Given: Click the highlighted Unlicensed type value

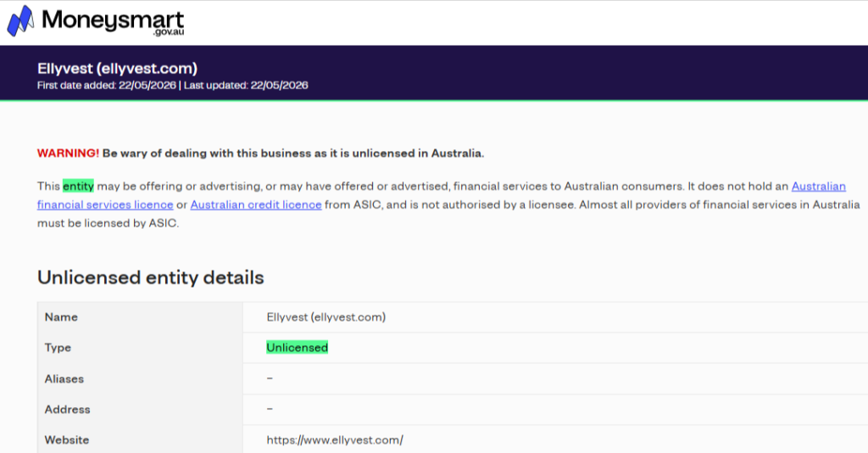Looking at the screenshot, I should pos(298,348).
